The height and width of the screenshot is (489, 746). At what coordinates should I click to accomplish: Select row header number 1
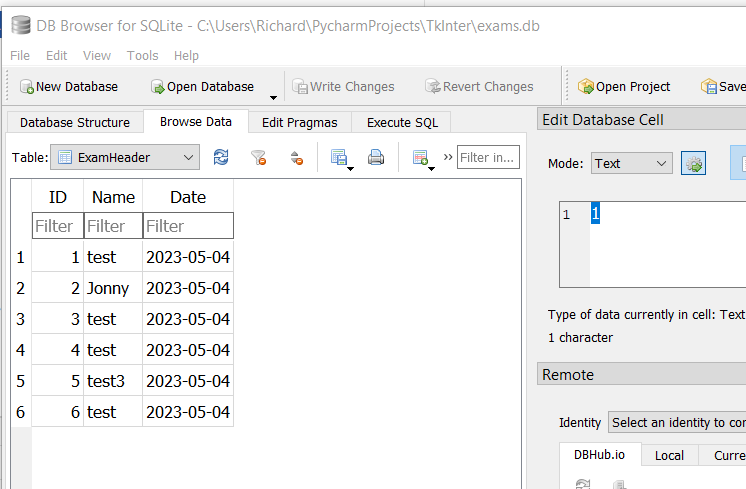click(20, 257)
